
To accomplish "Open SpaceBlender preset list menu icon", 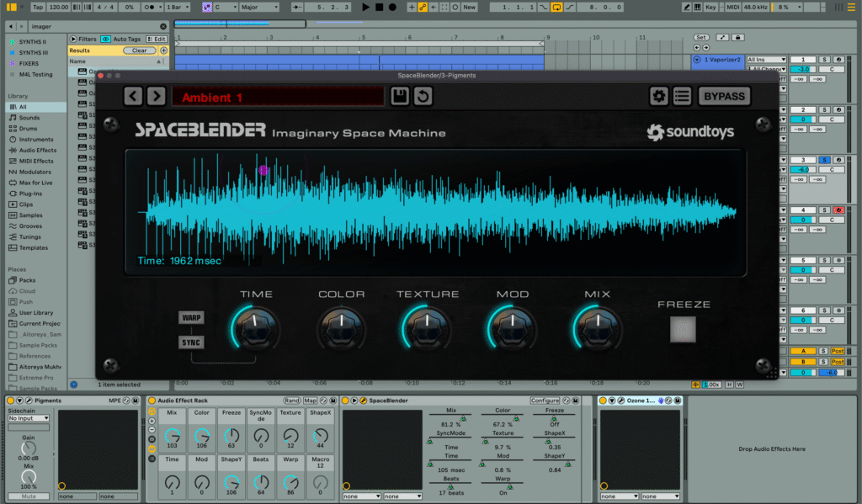I will (682, 96).
